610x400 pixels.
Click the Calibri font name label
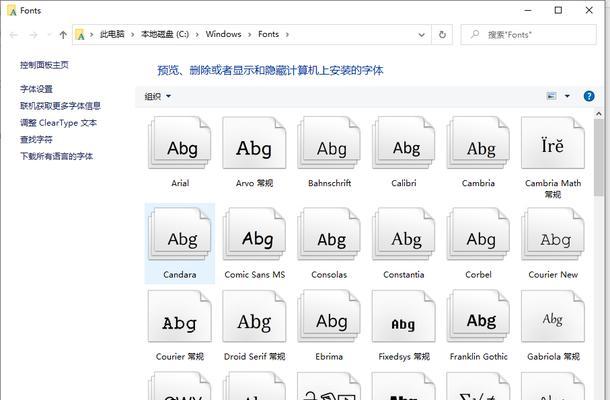pos(404,183)
